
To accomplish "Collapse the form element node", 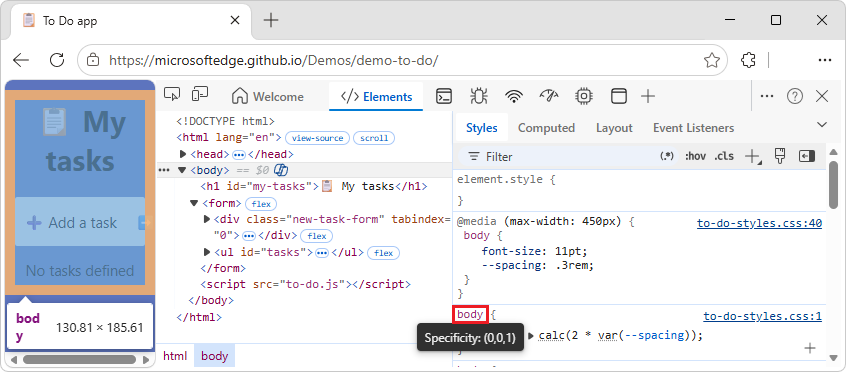I will point(194,204).
